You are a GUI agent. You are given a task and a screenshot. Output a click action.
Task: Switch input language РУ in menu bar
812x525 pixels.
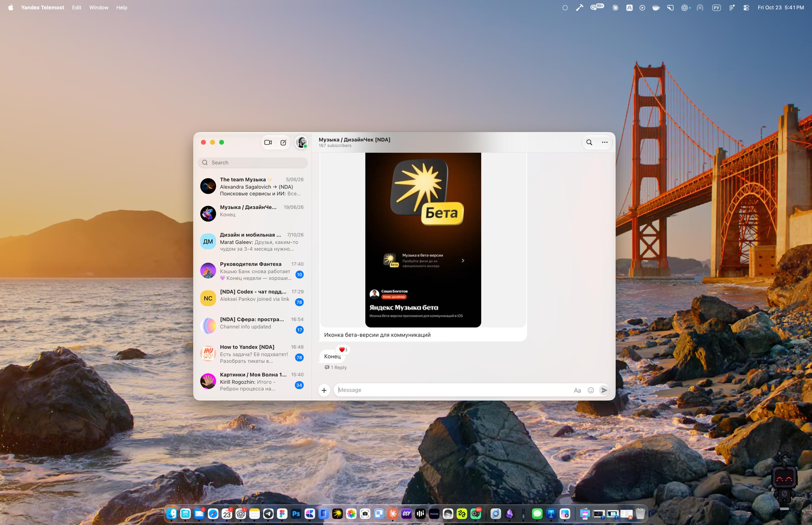716,8
